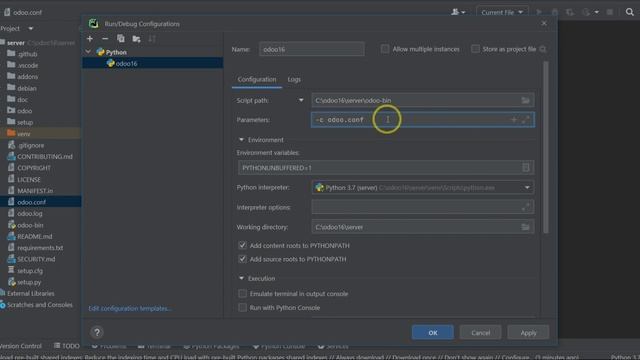Click Name input field
The width and height of the screenshot is (640, 360).
tap(312, 49)
